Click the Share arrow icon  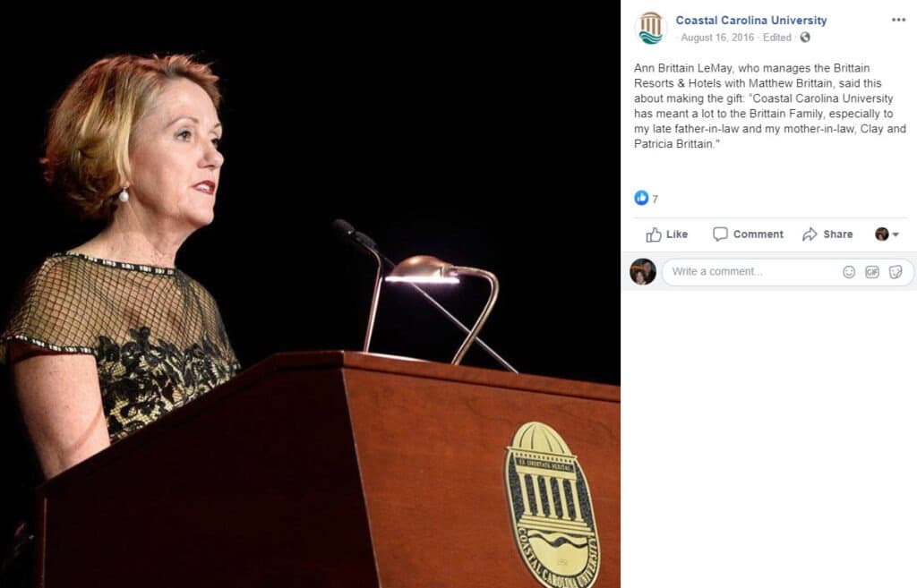(x=810, y=234)
